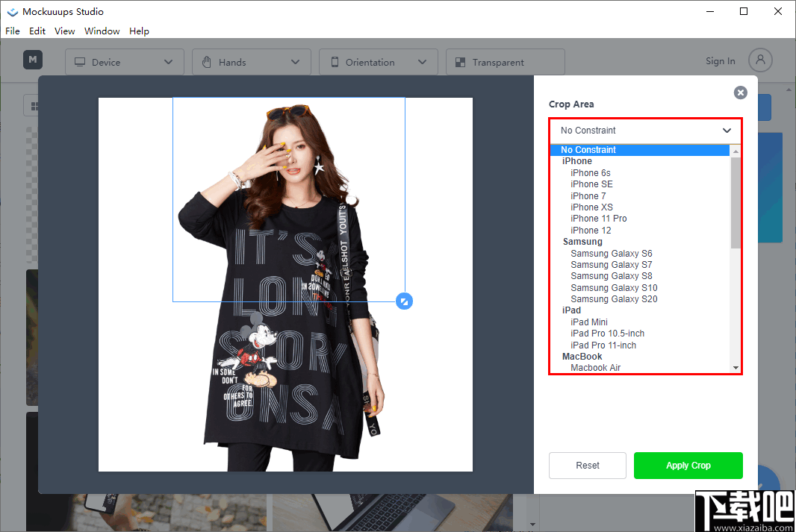
Task: Click the Device filter icon in toolbar
Action: coord(79,61)
